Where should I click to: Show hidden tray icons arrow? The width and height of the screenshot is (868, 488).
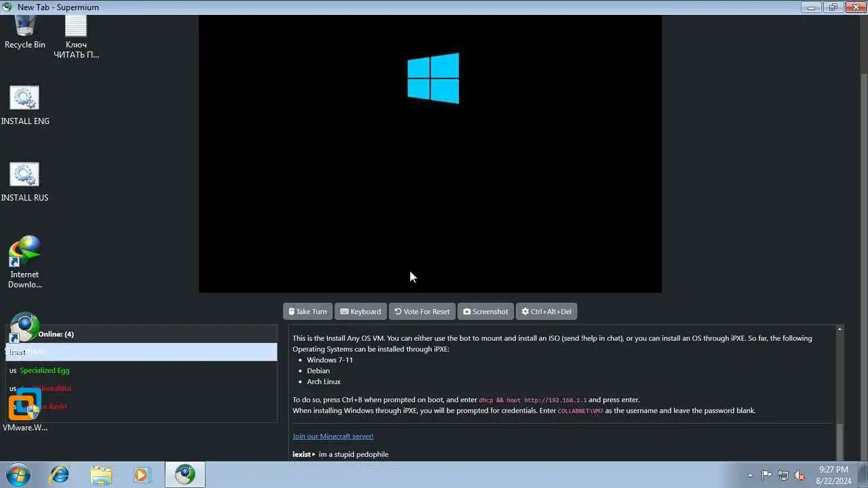pyautogui.click(x=750, y=475)
